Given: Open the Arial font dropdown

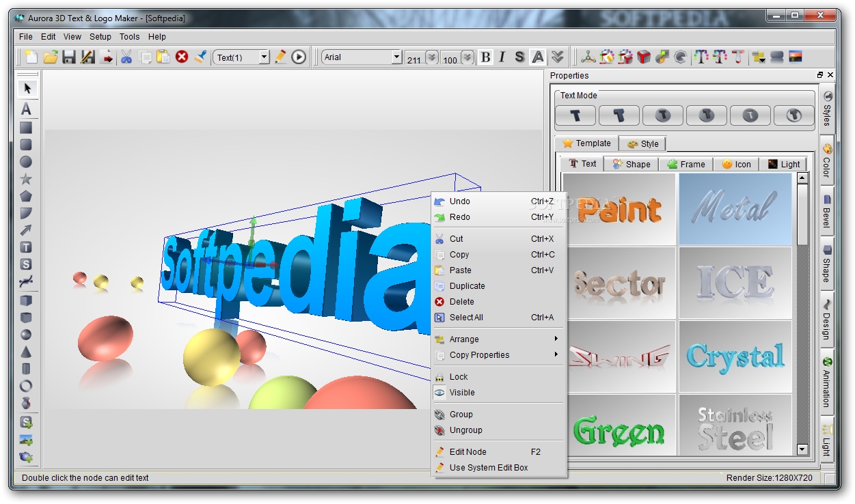Looking at the screenshot, I should [396, 58].
